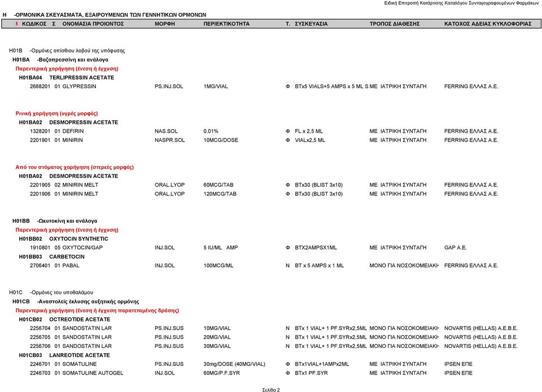Click the product name PABAL
The width and height of the screenshot is (542, 392).
(71, 265)
